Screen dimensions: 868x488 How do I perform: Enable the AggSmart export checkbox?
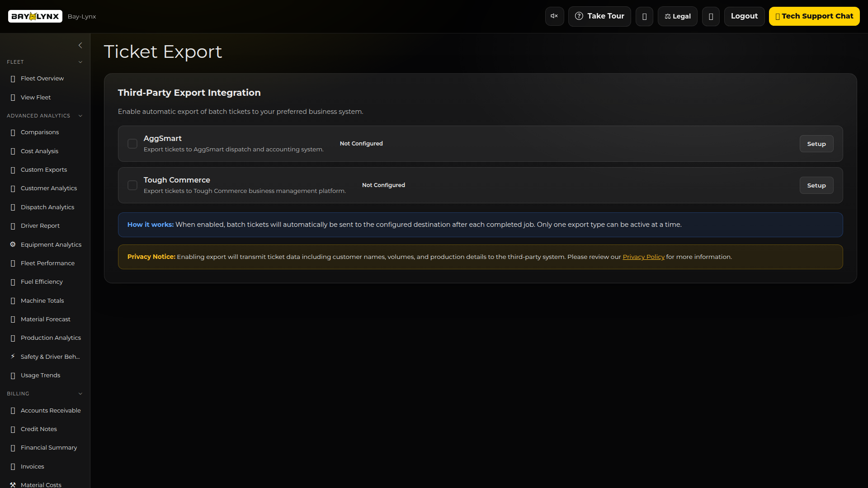pos(132,143)
